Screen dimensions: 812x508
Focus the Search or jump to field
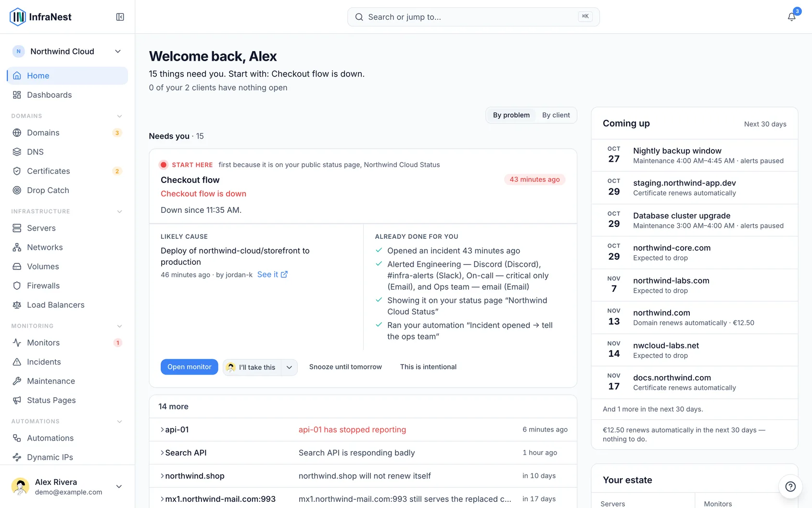click(x=473, y=17)
